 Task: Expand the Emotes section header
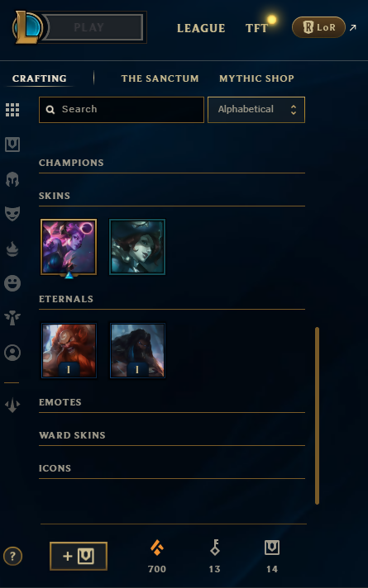[60, 402]
